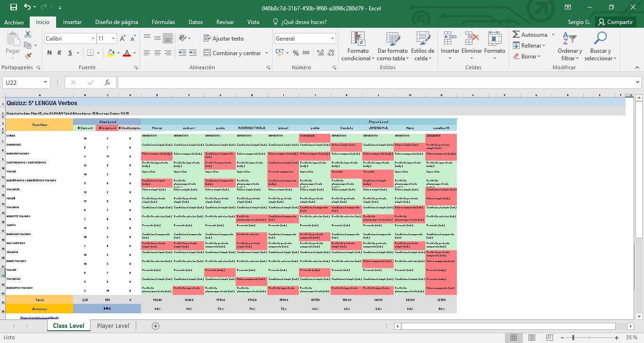Click the Save icon in title bar
The height and width of the screenshot is (343, 644).
13,8
